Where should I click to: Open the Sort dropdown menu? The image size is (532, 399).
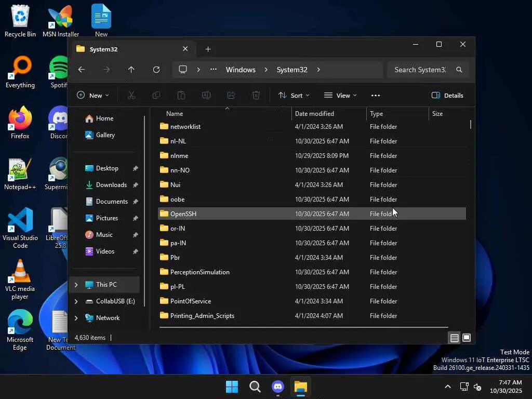pyautogui.click(x=294, y=96)
